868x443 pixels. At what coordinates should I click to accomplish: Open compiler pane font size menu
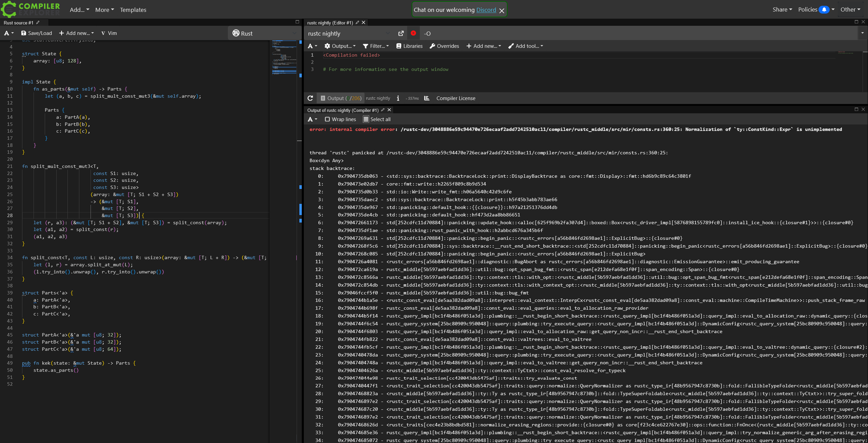click(x=312, y=46)
